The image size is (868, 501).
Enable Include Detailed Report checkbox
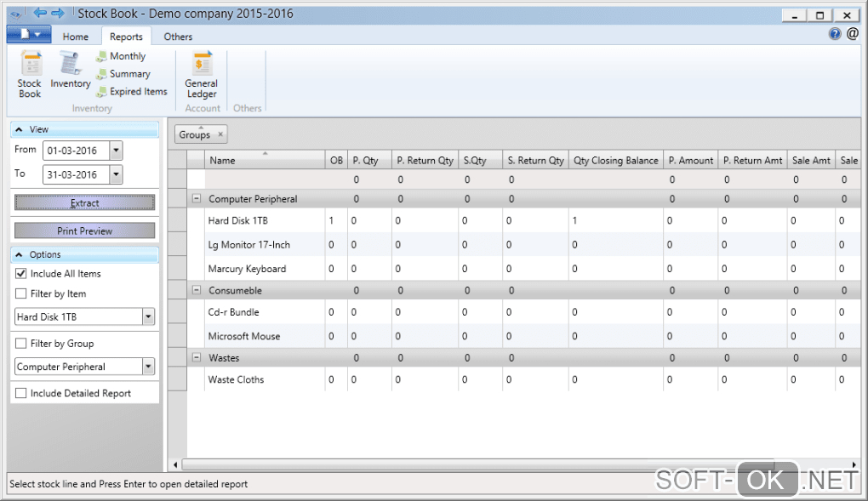[21, 393]
